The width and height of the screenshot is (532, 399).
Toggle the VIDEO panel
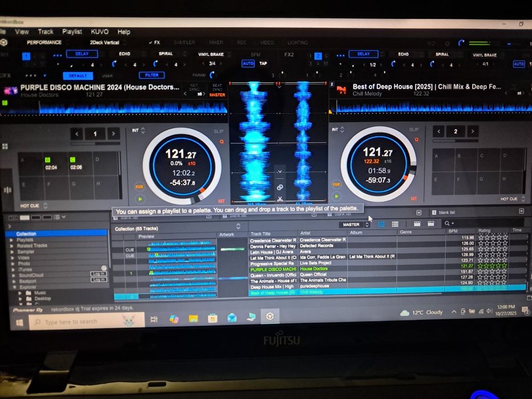267,42
